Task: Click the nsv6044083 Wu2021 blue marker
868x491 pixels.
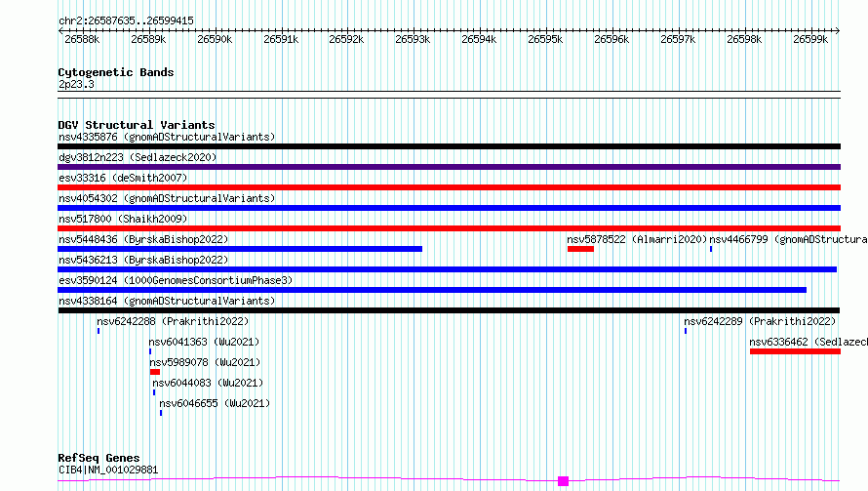Action: (x=154, y=393)
